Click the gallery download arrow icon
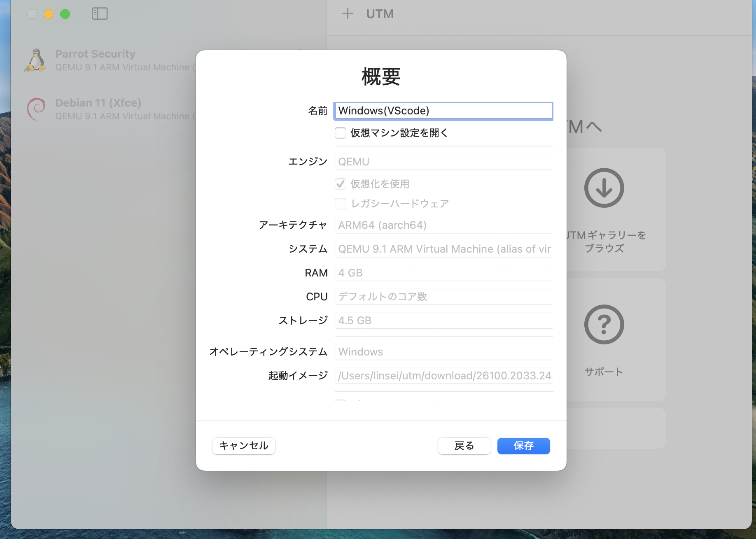 pyautogui.click(x=604, y=188)
